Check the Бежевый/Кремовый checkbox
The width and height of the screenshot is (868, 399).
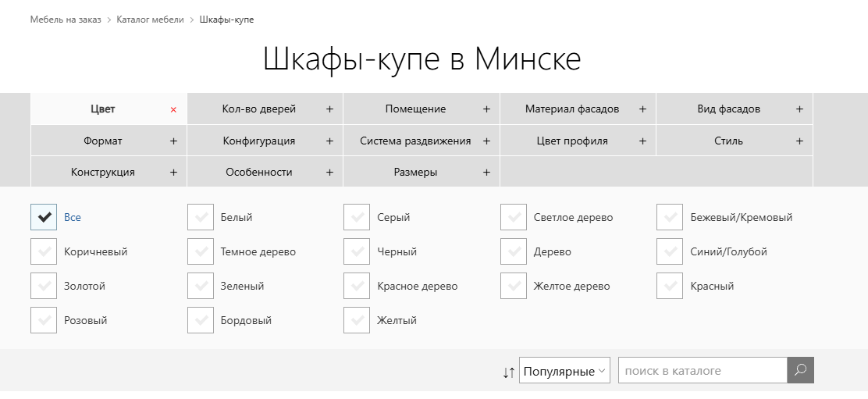[x=670, y=217]
